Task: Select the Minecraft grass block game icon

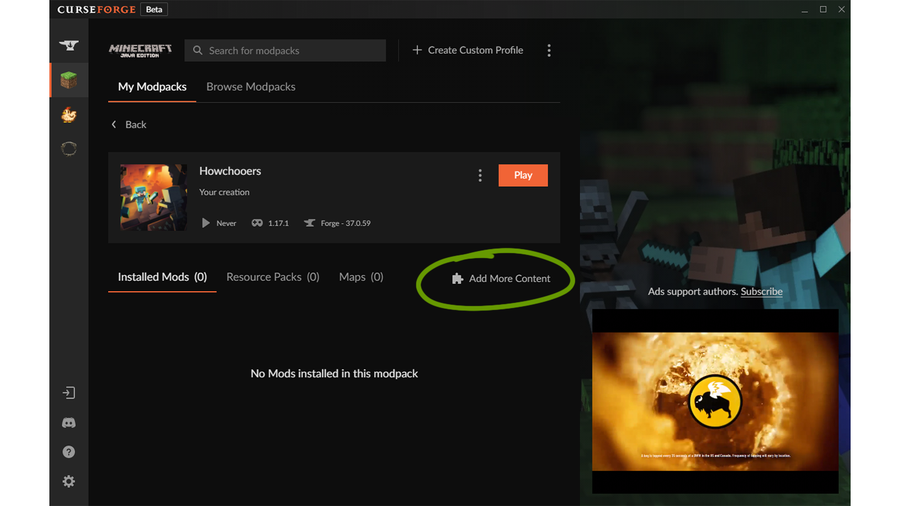Action: click(x=69, y=80)
